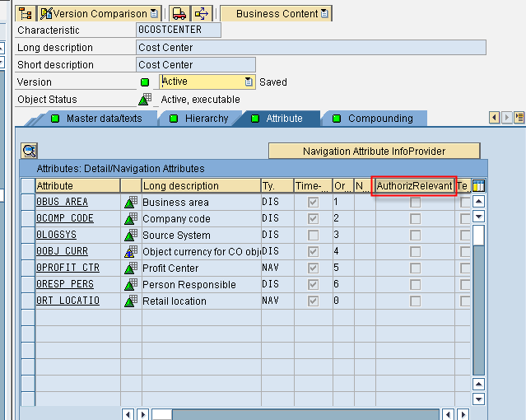
Task: Toggle AuthorizRelevant checkbox for Company code
Action: click(x=416, y=218)
